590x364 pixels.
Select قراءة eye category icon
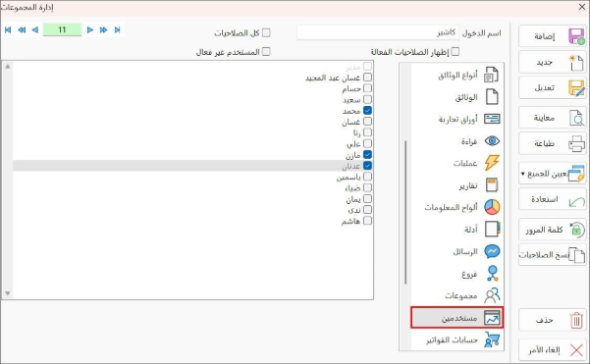pos(492,141)
